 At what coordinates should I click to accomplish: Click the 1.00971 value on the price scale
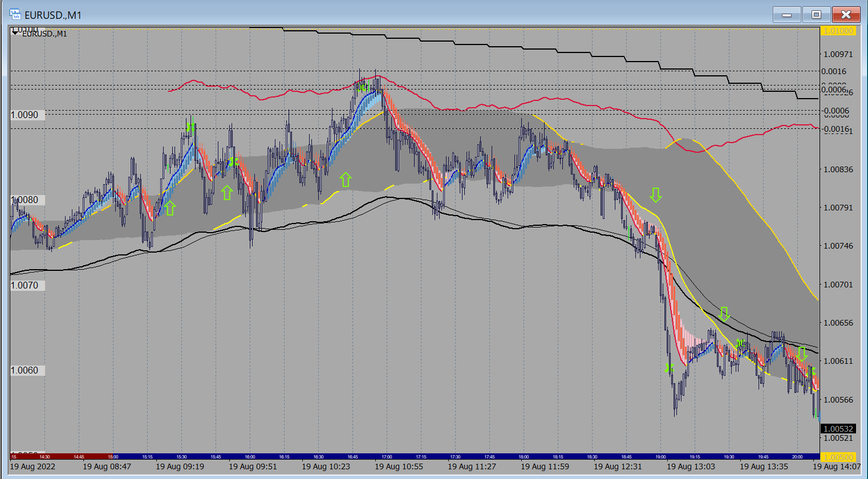click(x=838, y=54)
